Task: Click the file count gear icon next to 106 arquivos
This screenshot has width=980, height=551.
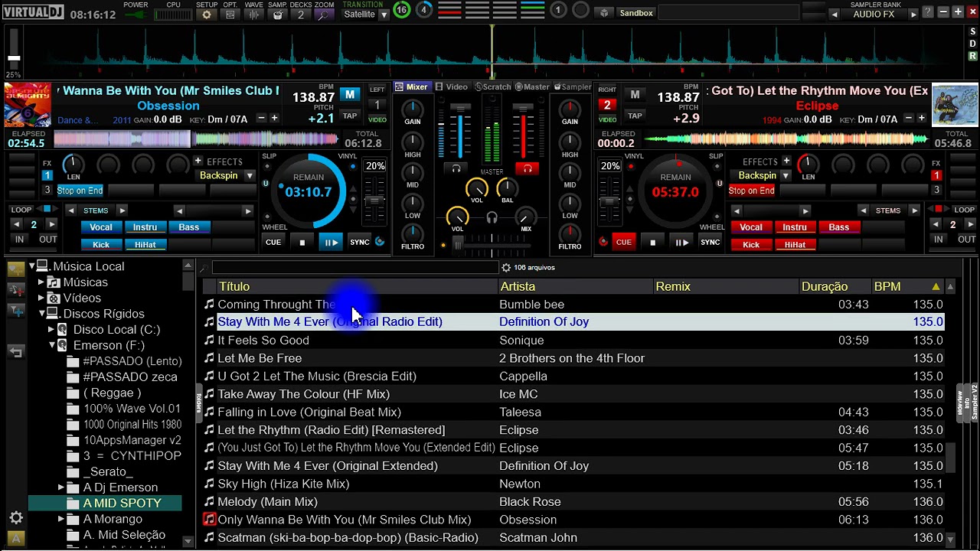Action: (x=505, y=268)
